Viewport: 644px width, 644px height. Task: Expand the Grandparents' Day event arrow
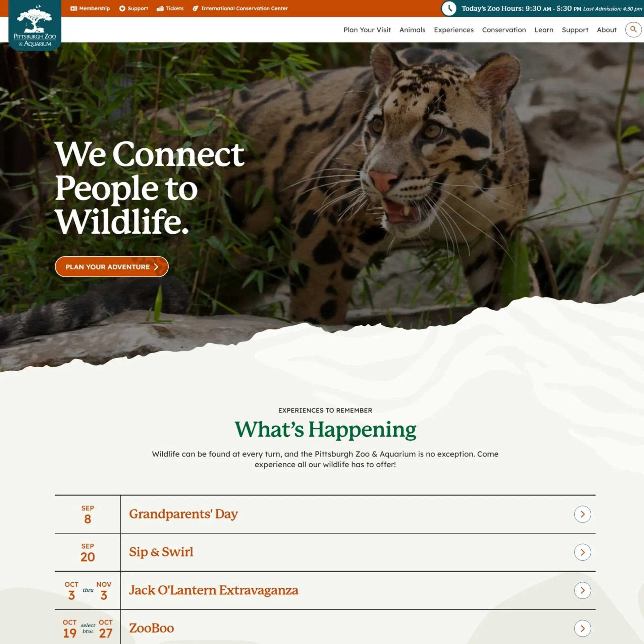(x=583, y=514)
